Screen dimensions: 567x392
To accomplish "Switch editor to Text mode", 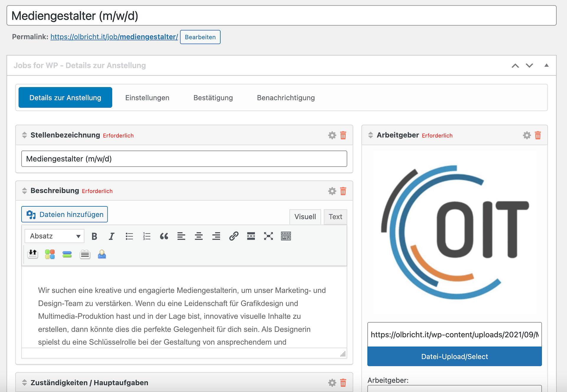I will click(x=335, y=217).
